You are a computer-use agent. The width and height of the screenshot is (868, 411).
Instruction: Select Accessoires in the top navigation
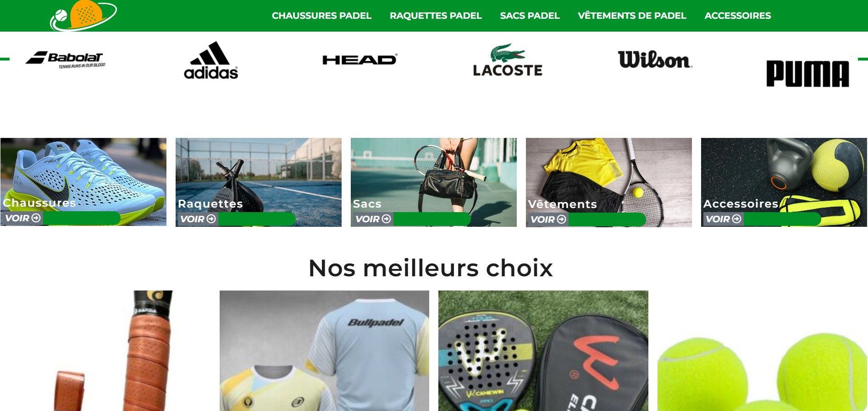pyautogui.click(x=737, y=16)
